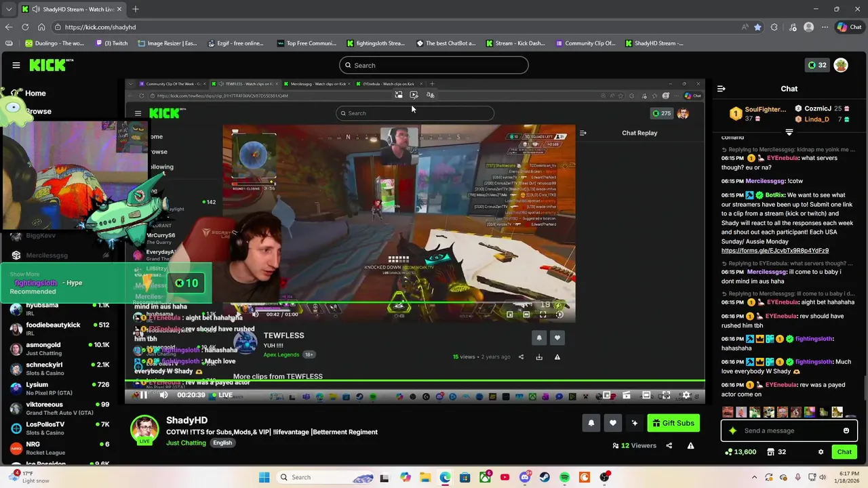Viewport: 868px width, 488px height.
Task: Focus the Kick search field
Action: tap(434, 65)
